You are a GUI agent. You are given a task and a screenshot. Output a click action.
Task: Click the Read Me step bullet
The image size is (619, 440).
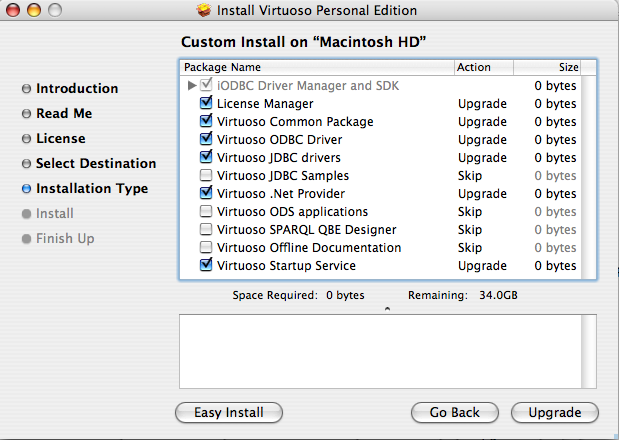pos(26,114)
